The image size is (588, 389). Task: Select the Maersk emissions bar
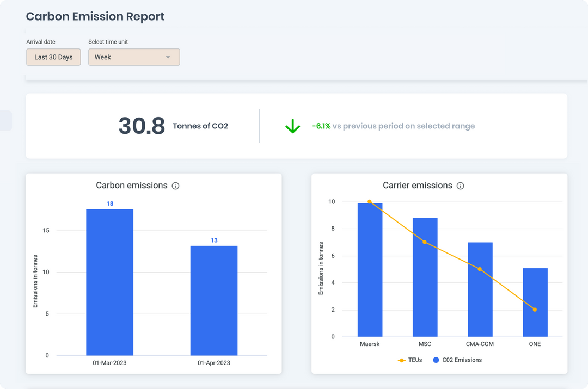click(370, 270)
